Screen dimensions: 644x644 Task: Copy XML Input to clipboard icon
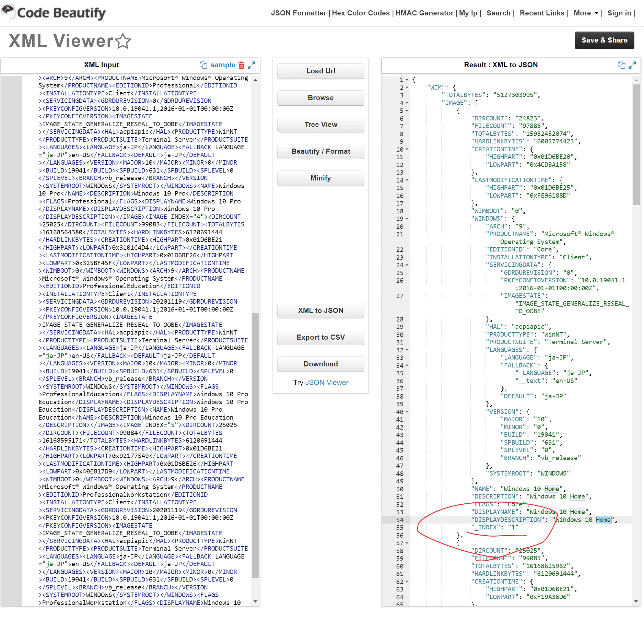[x=203, y=65]
